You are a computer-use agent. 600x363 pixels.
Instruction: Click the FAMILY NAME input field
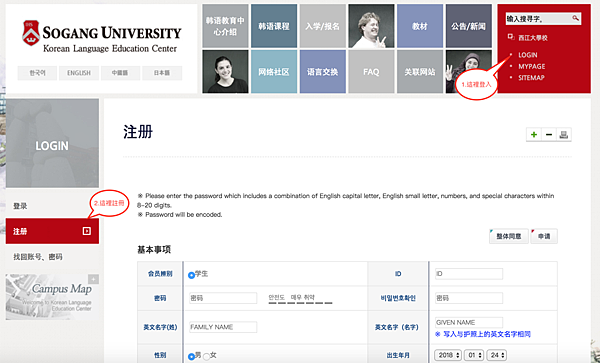pos(223,327)
